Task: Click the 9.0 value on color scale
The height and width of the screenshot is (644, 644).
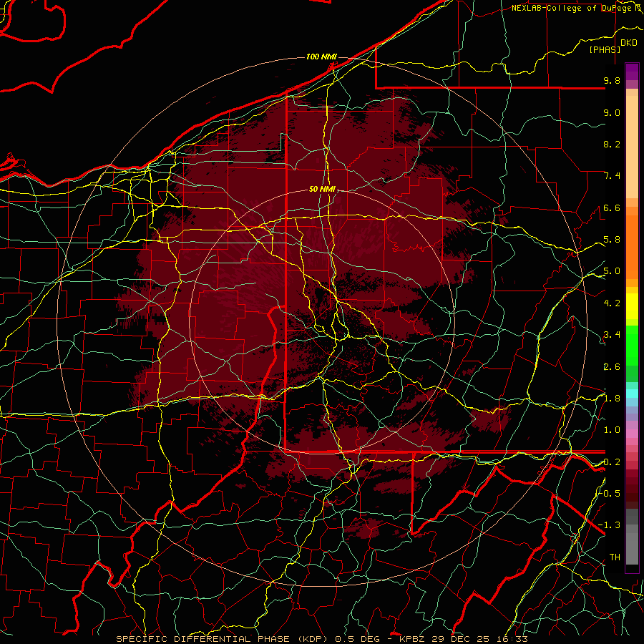Action: [x=612, y=112]
